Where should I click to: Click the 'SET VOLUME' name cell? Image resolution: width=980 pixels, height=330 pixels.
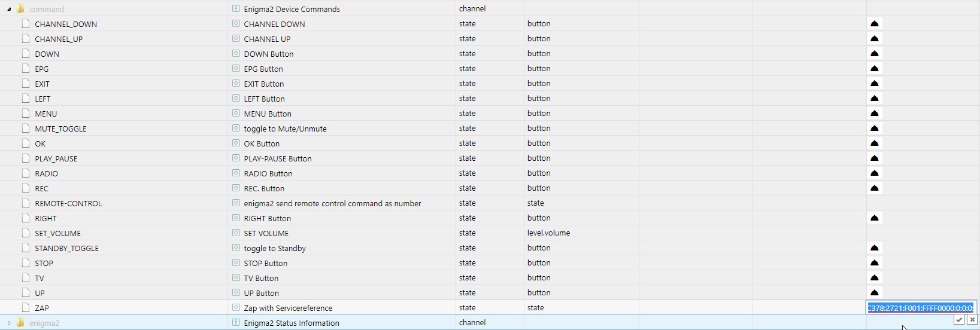click(x=266, y=233)
